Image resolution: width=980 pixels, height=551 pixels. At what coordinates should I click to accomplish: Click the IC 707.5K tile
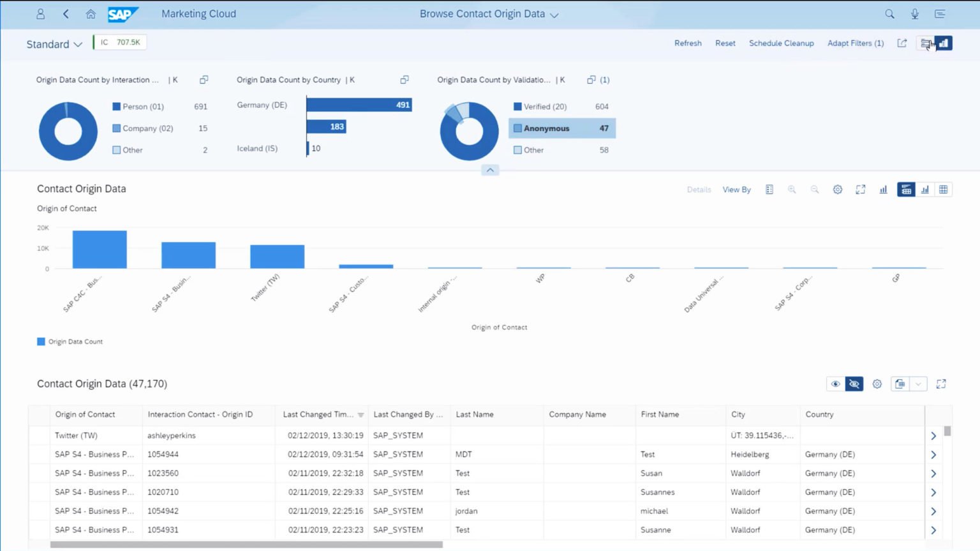(120, 42)
